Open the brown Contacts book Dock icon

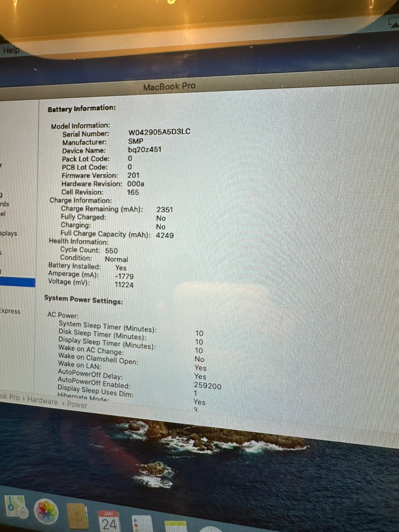click(77, 516)
